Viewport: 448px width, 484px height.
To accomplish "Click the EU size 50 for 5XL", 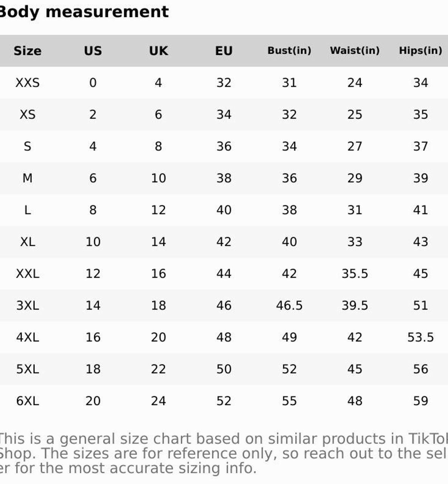I will point(224,369).
